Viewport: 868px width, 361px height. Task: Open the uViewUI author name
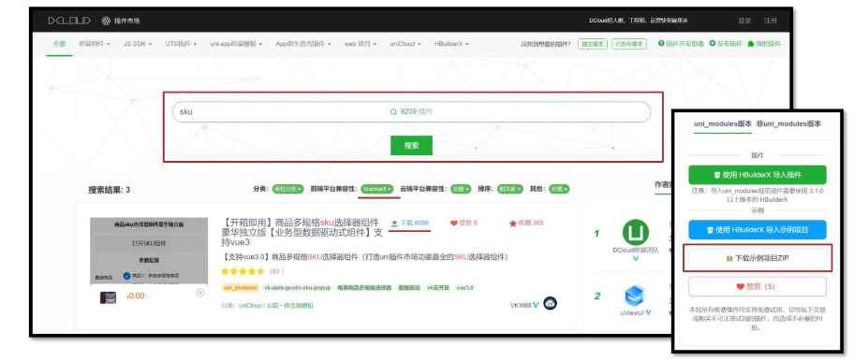tap(632, 312)
